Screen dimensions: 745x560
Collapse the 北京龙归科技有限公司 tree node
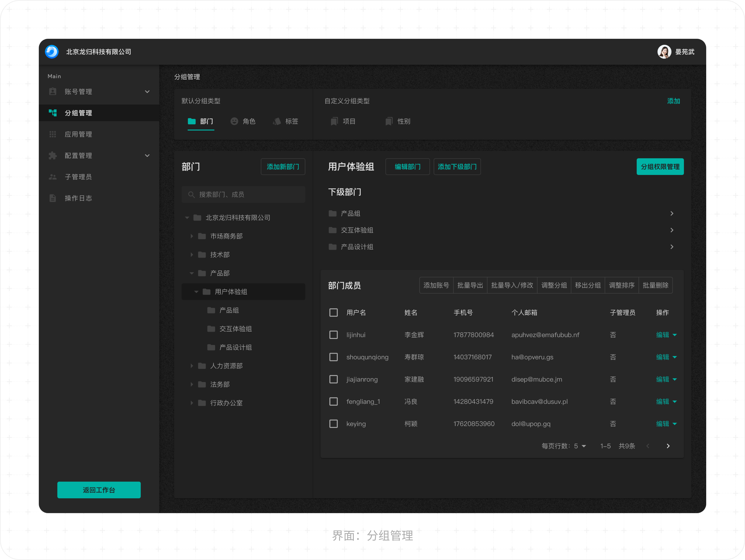pyautogui.click(x=187, y=218)
